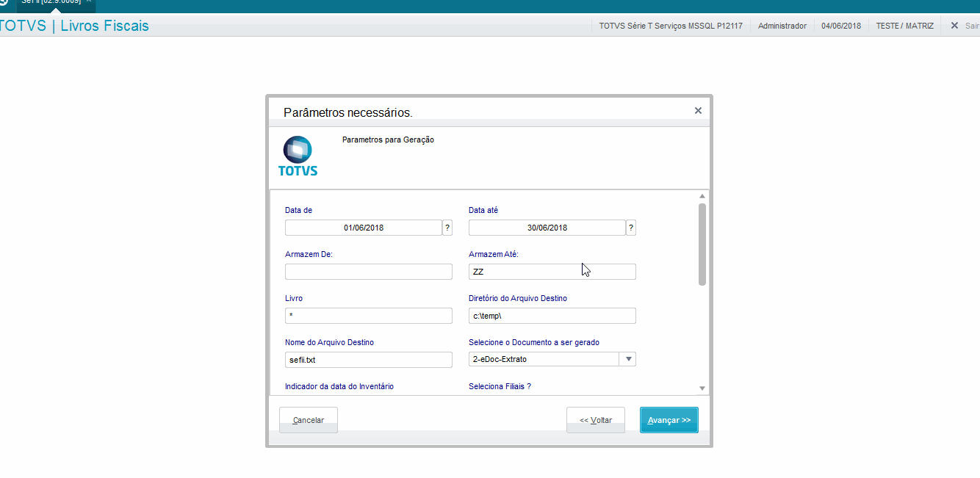This screenshot has height=478, width=980.
Task: Open date picker for Data até
Action: pyautogui.click(x=631, y=228)
